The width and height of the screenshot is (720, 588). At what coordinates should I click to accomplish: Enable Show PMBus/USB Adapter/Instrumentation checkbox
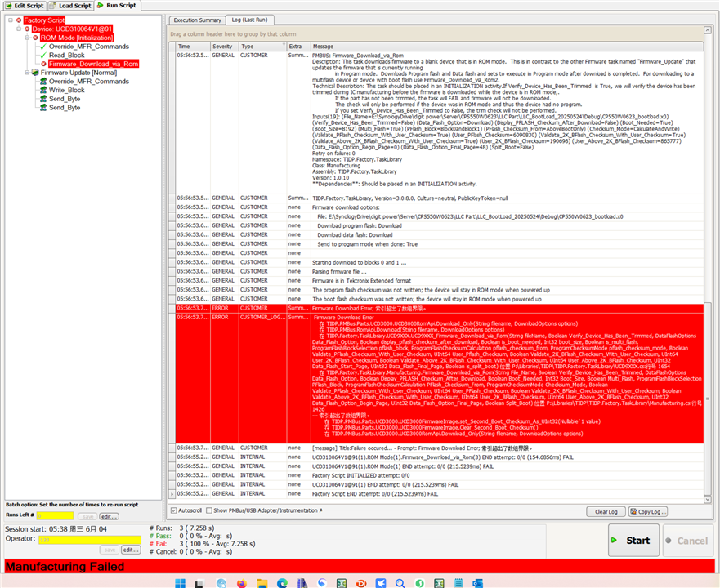click(x=209, y=510)
